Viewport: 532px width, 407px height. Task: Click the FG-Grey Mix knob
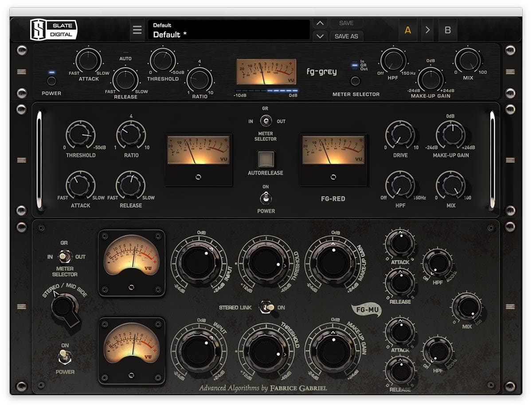[468, 60]
